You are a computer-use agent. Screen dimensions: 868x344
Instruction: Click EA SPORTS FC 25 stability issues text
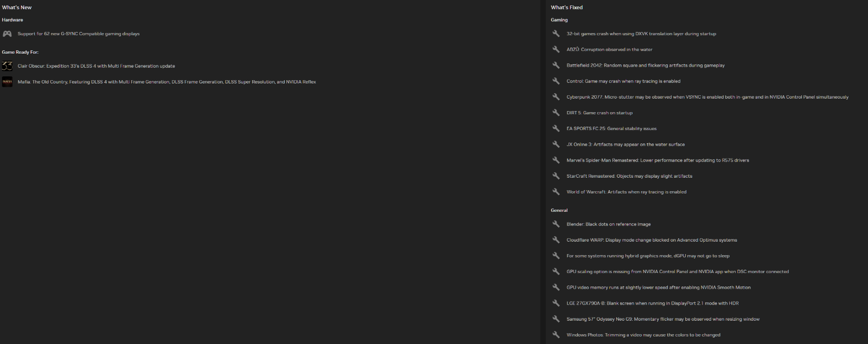[611, 128]
